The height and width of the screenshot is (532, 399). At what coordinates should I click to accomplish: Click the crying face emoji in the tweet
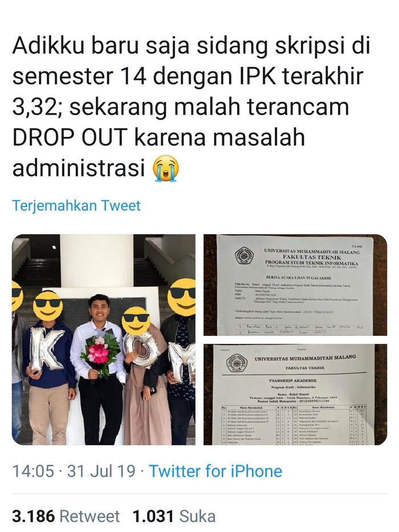pyautogui.click(x=166, y=169)
